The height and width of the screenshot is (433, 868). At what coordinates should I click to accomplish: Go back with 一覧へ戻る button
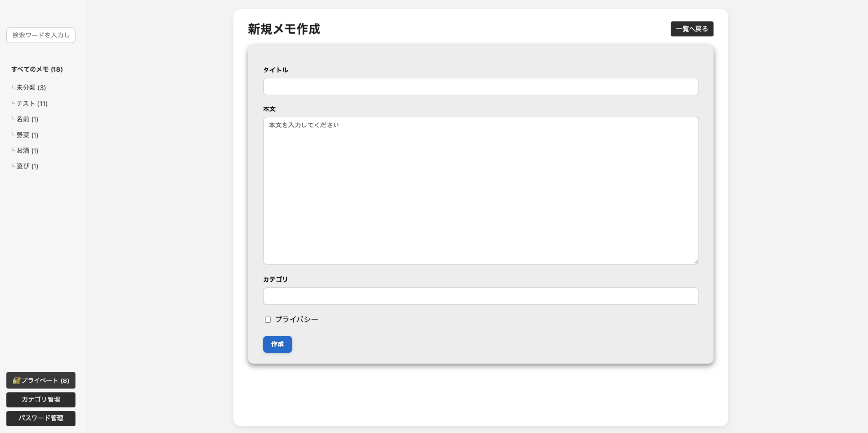[691, 29]
